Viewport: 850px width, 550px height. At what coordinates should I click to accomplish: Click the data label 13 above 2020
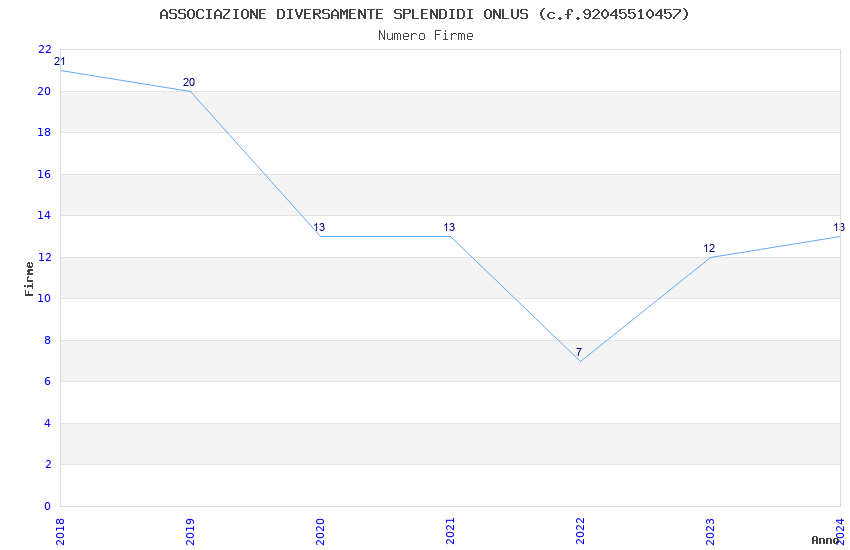coord(319,228)
